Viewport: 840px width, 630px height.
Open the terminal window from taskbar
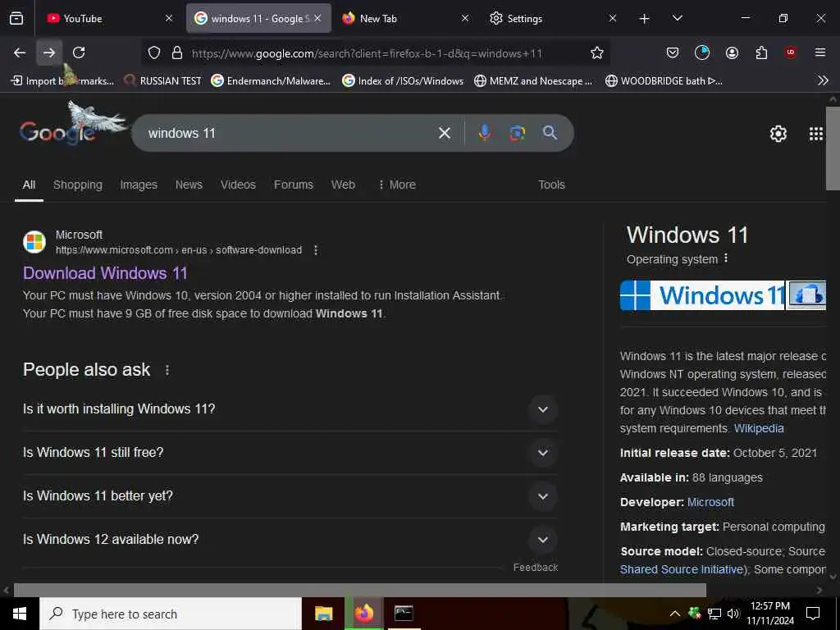(x=404, y=614)
